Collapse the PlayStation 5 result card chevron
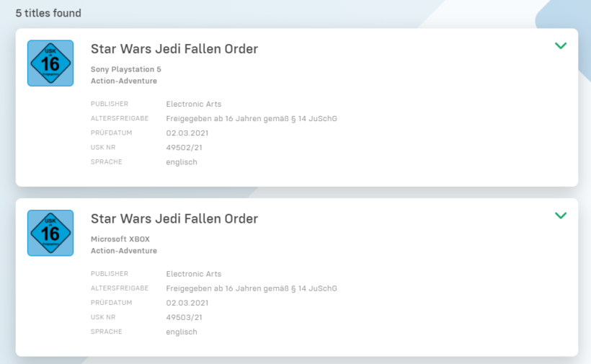591x364 pixels. 561,45
